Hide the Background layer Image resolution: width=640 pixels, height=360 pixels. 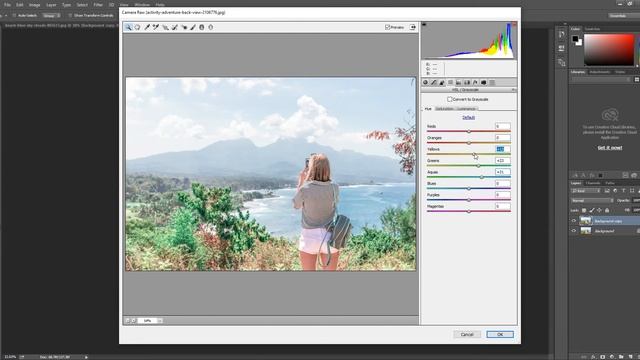[574, 231]
